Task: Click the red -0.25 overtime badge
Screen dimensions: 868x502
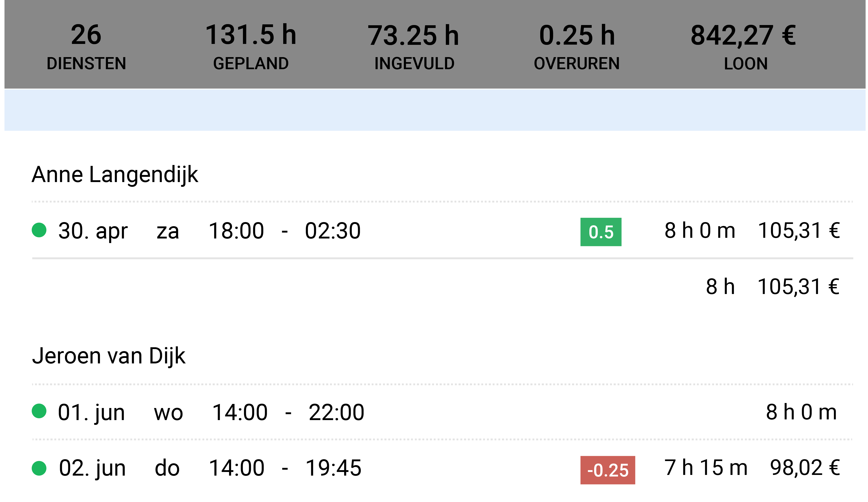Action: (x=608, y=470)
